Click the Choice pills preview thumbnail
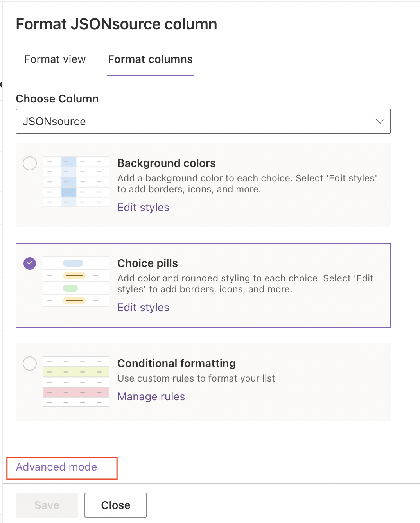Viewport: 420px width, 523px height. [x=76, y=282]
